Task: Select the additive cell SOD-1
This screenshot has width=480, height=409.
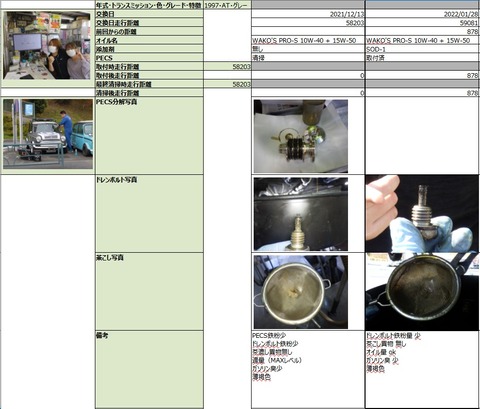Action: (x=422, y=49)
